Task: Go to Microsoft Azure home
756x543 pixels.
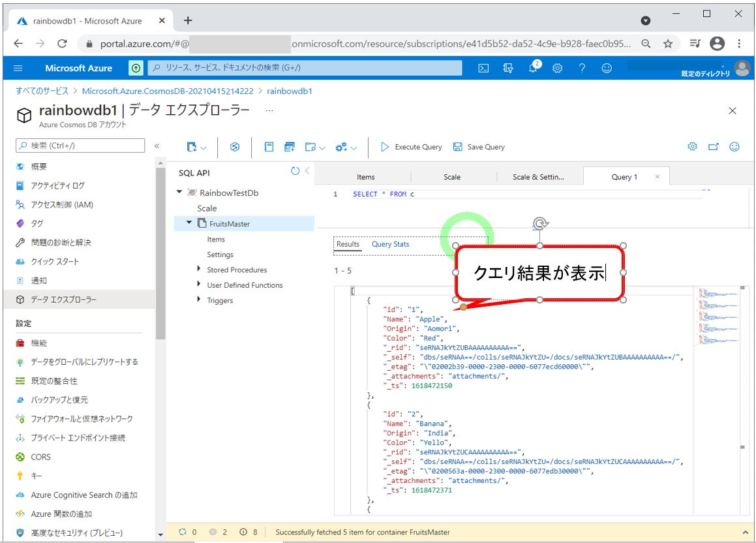Action: (78, 68)
